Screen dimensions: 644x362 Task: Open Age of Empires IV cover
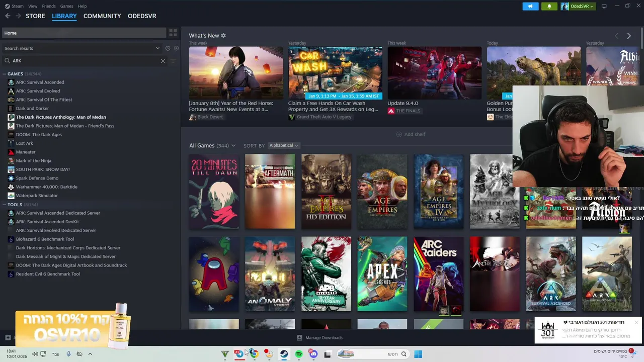coord(438,192)
